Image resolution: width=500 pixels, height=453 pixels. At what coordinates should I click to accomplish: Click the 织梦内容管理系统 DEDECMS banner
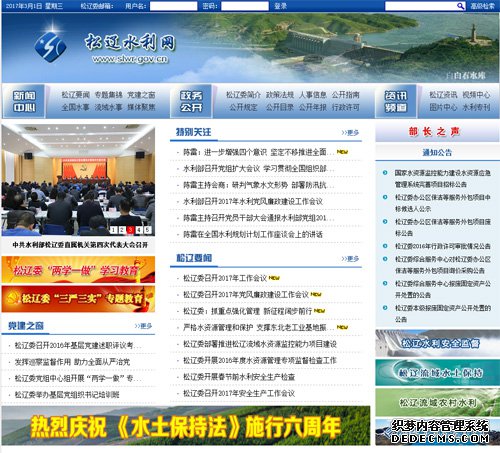[437, 432]
